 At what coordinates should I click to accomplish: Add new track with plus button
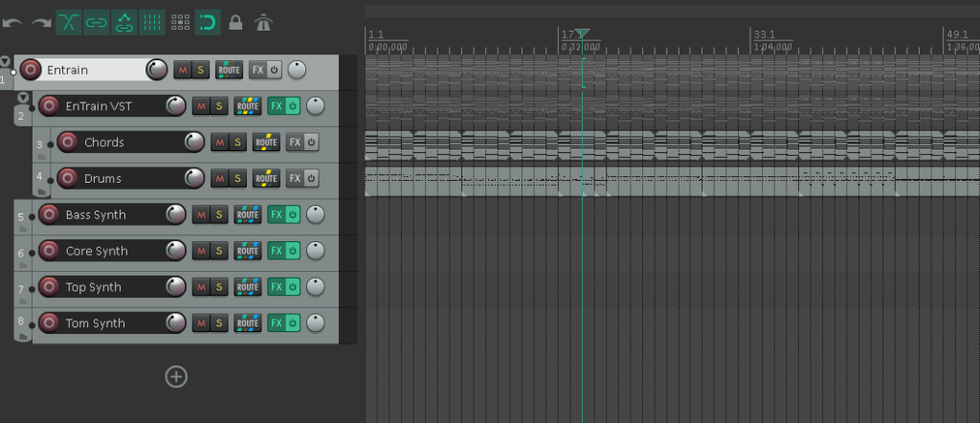point(176,376)
